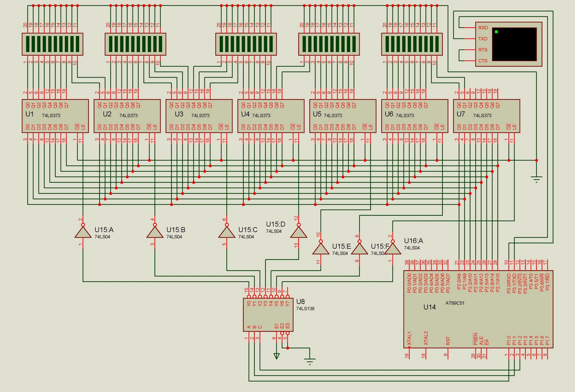The image size is (575, 392).
Task: Select the U3 74LS373 latch chip body
Action: [199, 116]
